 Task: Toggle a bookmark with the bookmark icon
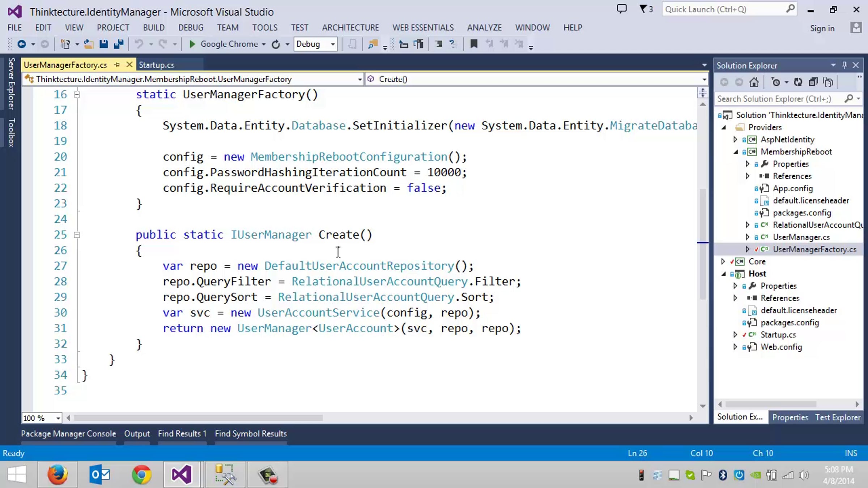[473, 44]
